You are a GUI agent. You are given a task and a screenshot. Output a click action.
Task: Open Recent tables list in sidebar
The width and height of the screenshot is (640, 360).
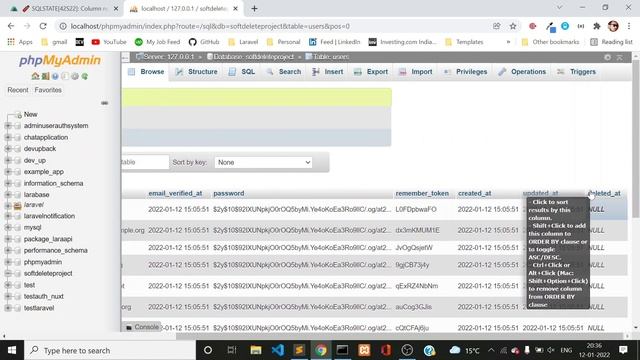18,90
